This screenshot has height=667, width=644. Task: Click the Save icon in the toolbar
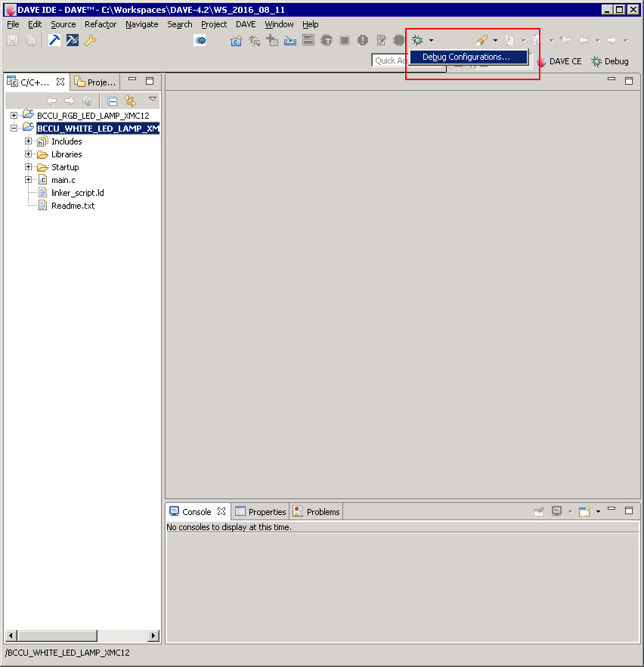click(x=12, y=40)
